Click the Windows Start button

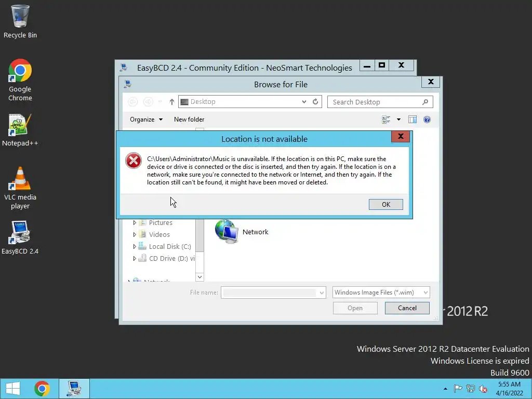13,389
